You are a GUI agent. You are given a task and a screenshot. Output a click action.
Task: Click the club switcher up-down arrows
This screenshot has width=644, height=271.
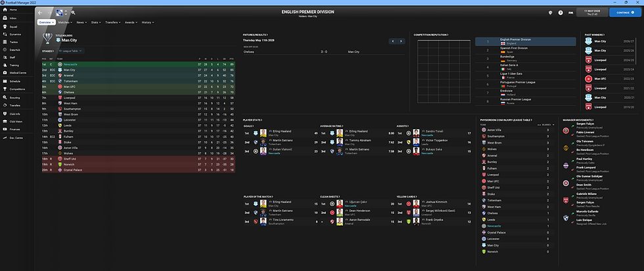(66, 12)
